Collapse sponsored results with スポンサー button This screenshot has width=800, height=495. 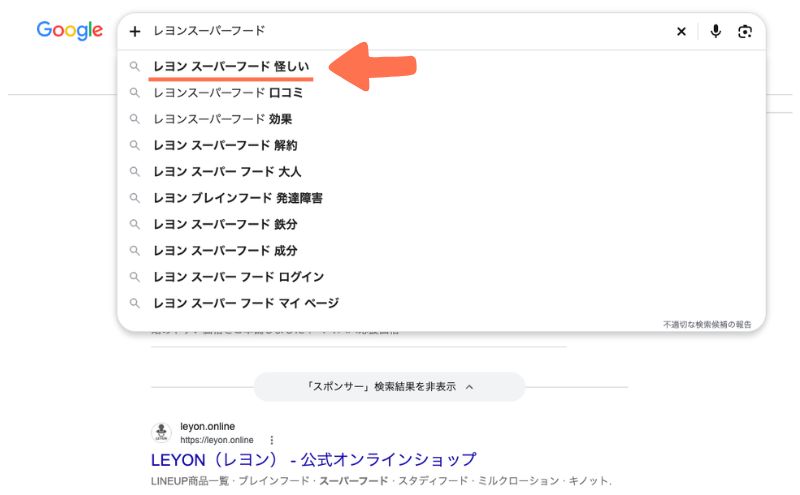point(390,387)
